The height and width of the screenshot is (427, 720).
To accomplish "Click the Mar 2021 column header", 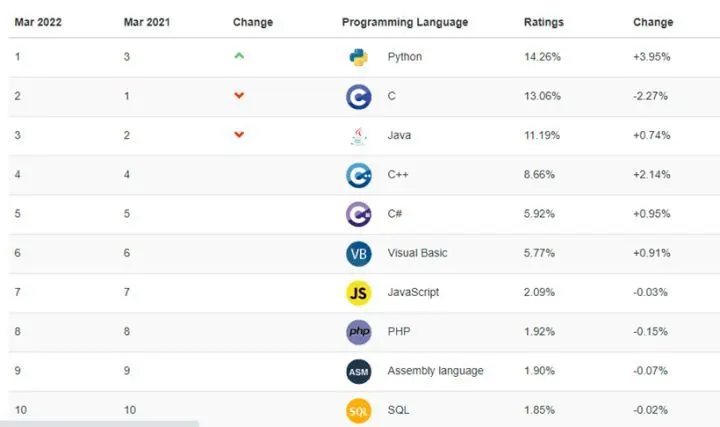I will 148,22.
